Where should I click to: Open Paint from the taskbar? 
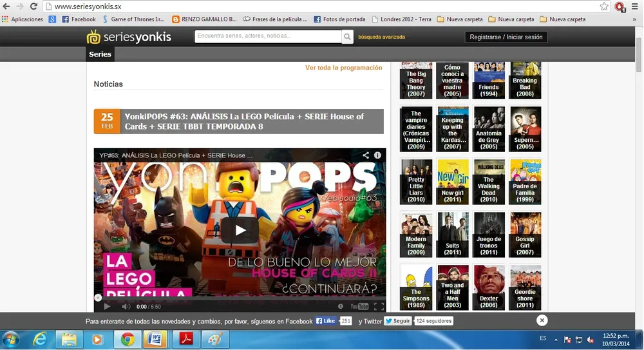coord(215,340)
